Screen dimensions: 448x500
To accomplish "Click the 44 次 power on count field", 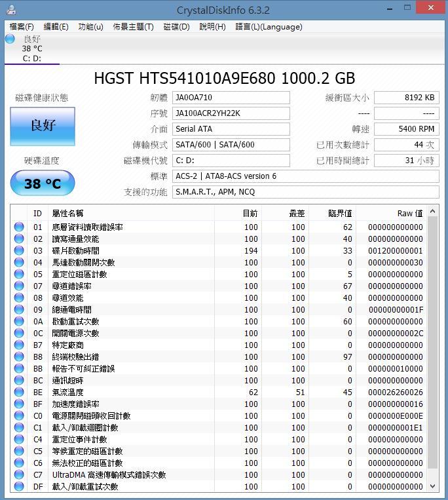I will (x=407, y=145).
